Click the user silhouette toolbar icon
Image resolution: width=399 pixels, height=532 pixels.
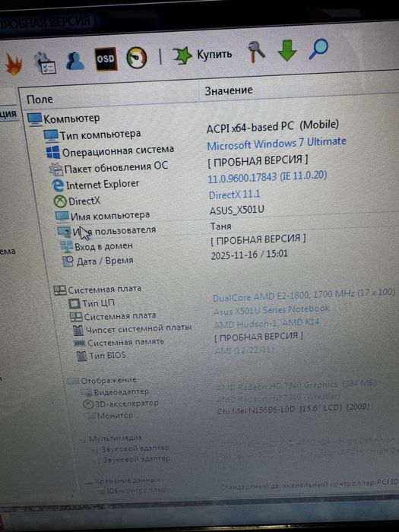(74, 61)
